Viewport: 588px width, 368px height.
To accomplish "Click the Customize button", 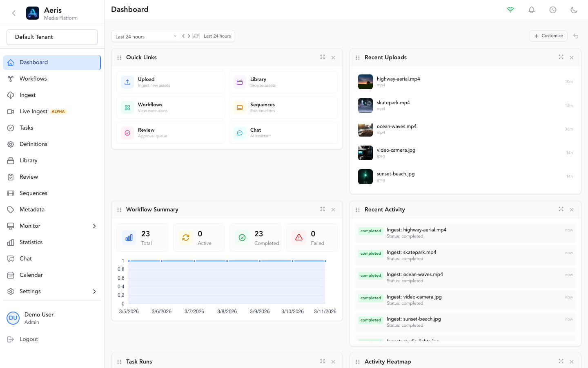I will coord(548,36).
